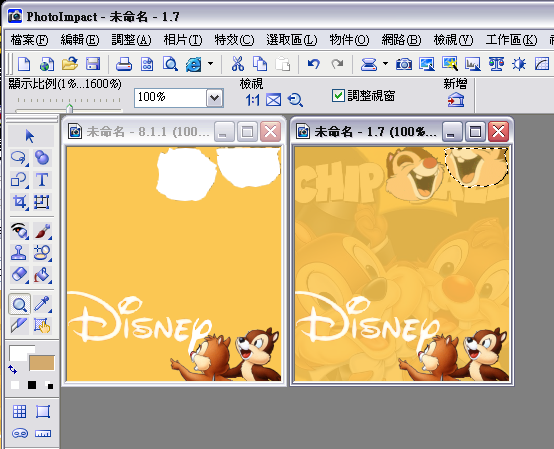Preview in Internet Explorer browser
554x449 pixels.
click(194, 64)
